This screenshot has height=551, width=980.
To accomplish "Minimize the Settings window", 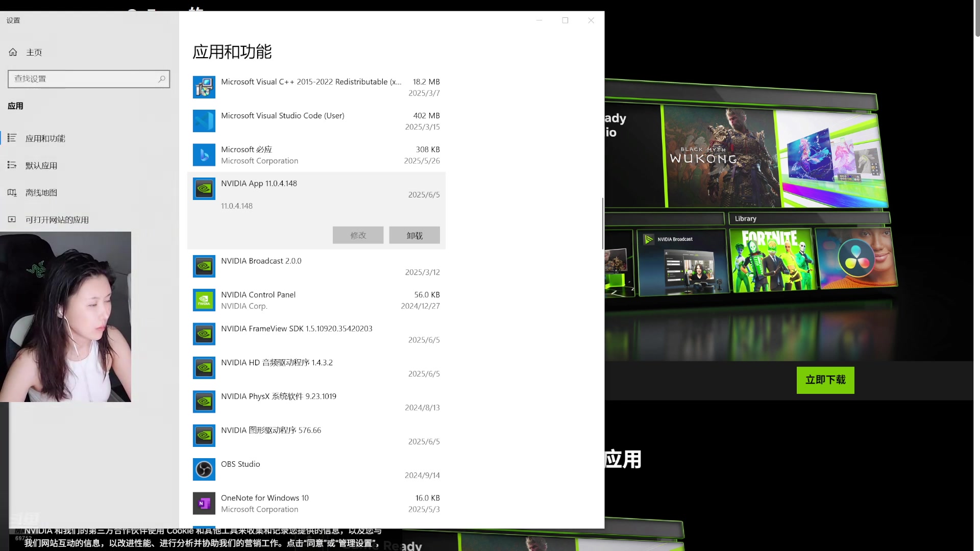I will (x=539, y=20).
